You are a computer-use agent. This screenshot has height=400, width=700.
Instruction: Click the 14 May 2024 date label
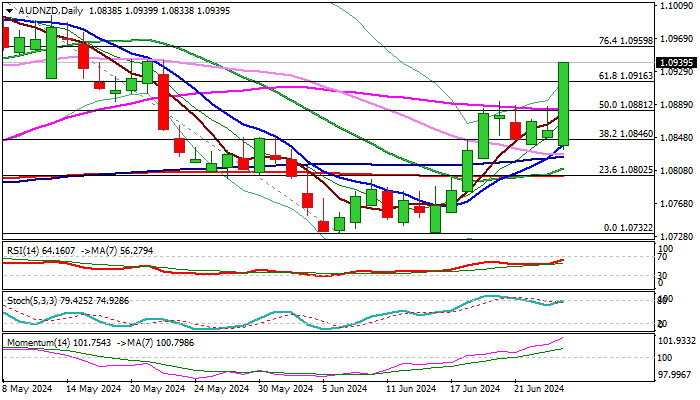(x=93, y=389)
